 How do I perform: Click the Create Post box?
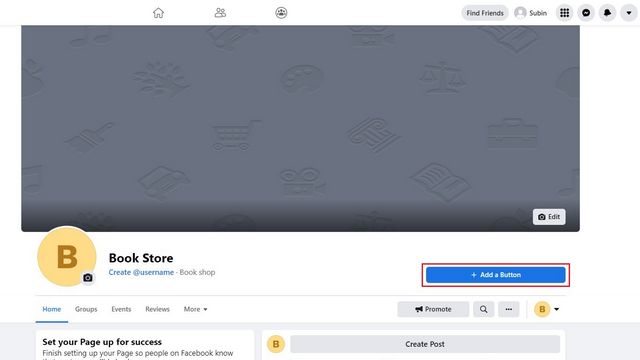pyautogui.click(x=425, y=344)
